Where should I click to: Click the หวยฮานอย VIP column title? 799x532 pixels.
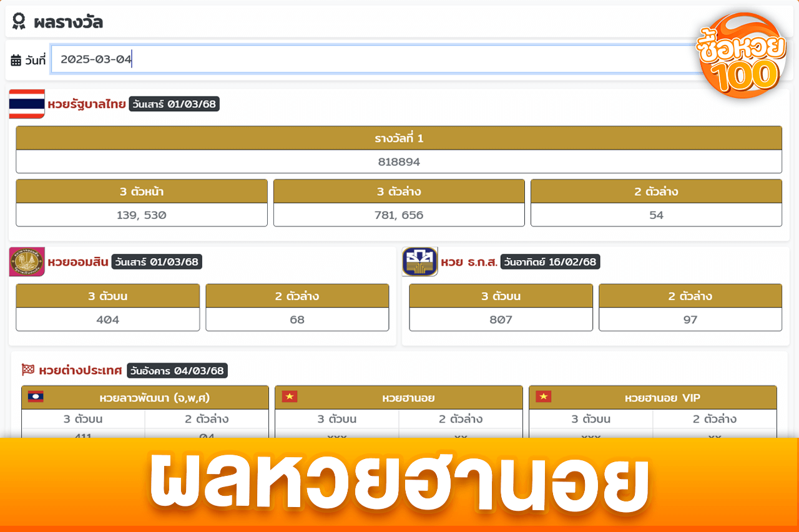662,397
